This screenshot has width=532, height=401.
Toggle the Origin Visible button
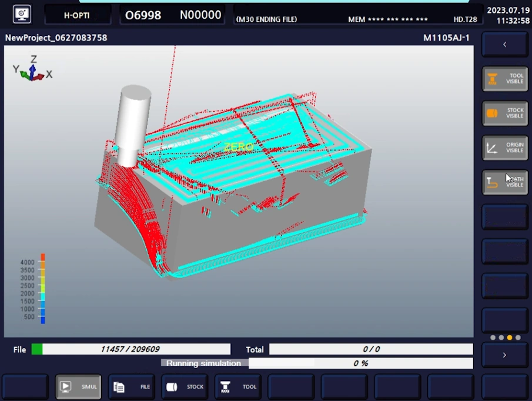click(505, 148)
